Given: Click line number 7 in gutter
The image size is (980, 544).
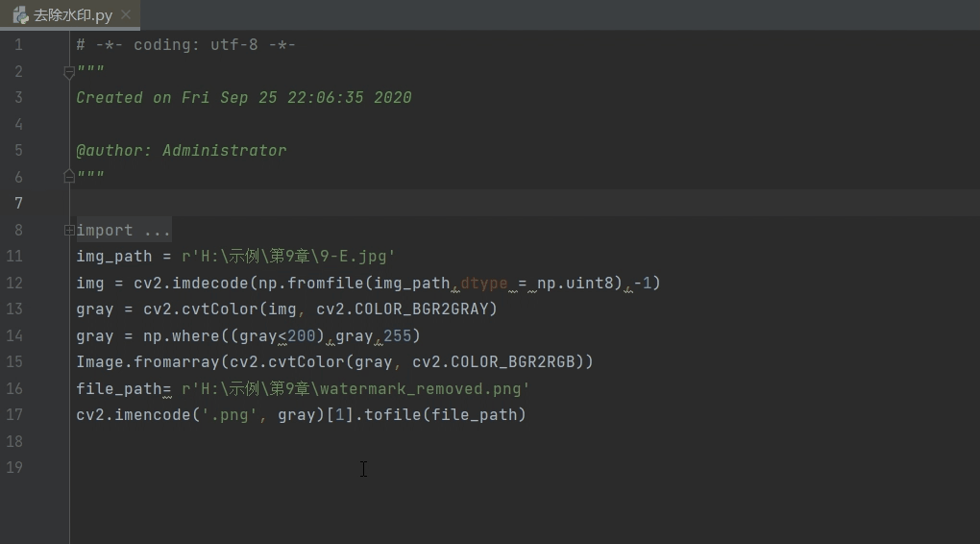Looking at the screenshot, I should [18, 203].
